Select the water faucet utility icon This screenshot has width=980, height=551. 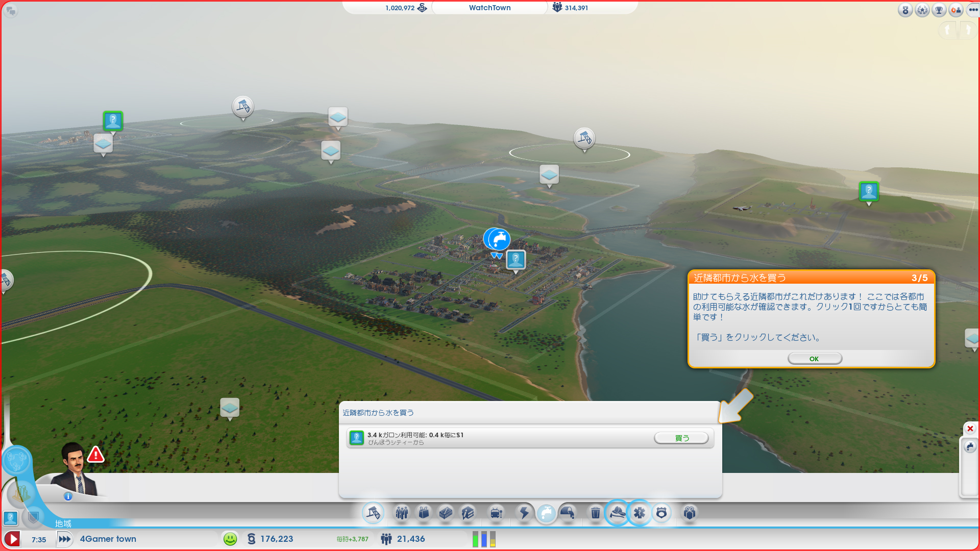546,513
